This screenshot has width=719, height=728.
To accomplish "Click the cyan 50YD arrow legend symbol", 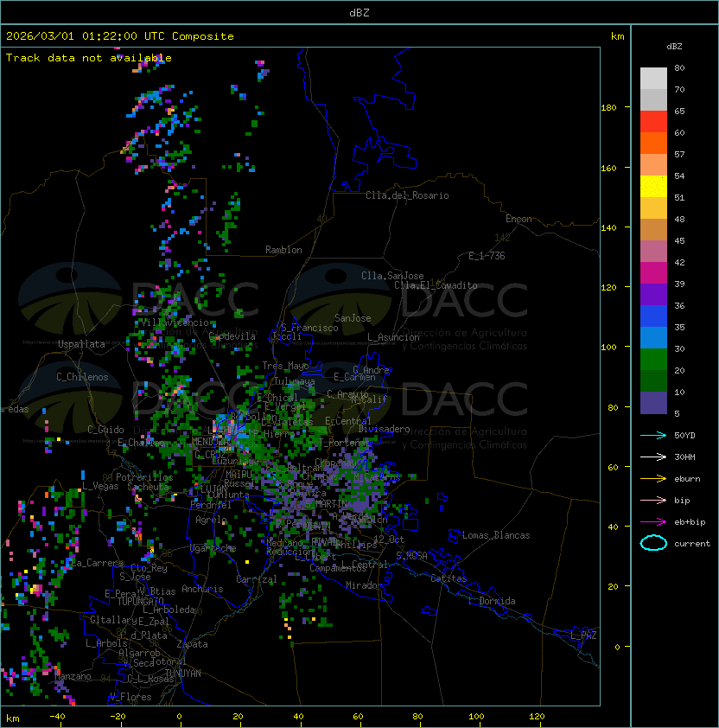I will (x=653, y=435).
